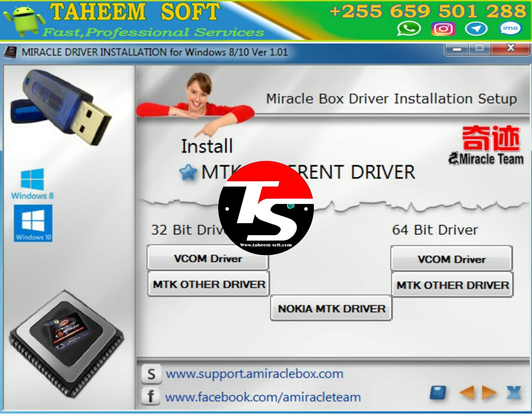The image size is (532, 416).
Task: Click the 64 Bit VCOM Driver button
Action: (x=452, y=259)
